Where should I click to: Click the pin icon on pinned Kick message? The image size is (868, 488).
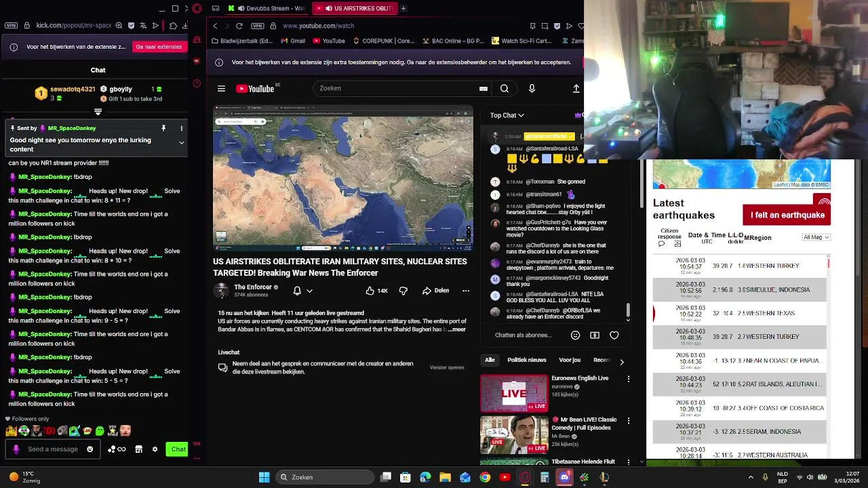tap(163, 128)
